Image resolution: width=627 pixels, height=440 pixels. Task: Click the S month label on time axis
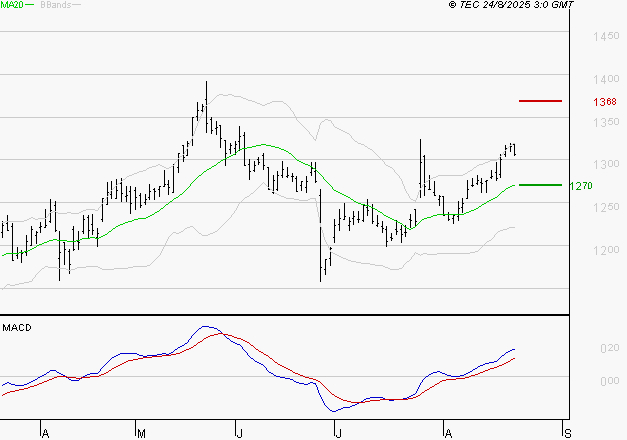pos(567,434)
